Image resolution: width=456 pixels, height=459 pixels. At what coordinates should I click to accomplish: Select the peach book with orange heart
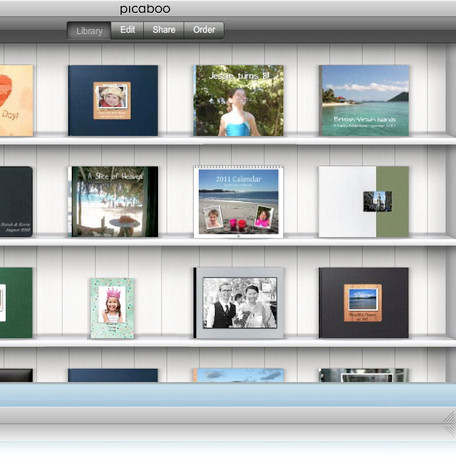pyautogui.click(x=16, y=100)
